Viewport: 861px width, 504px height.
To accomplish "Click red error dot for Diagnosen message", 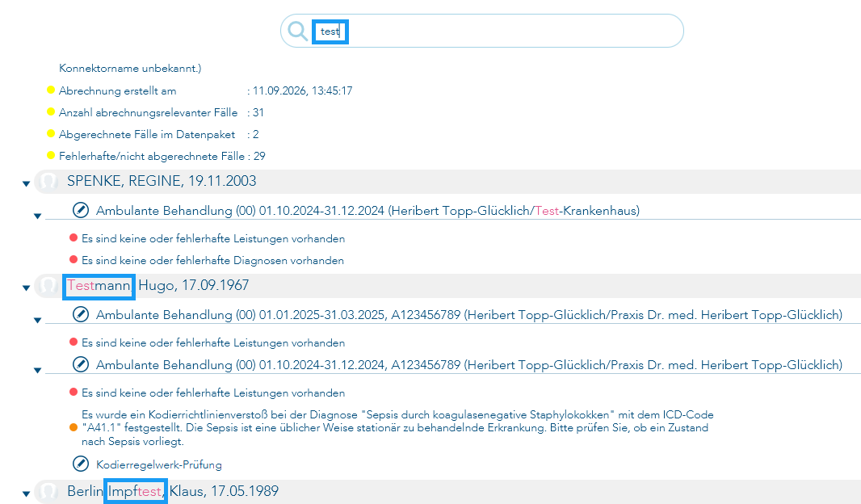I will tap(73, 260).
